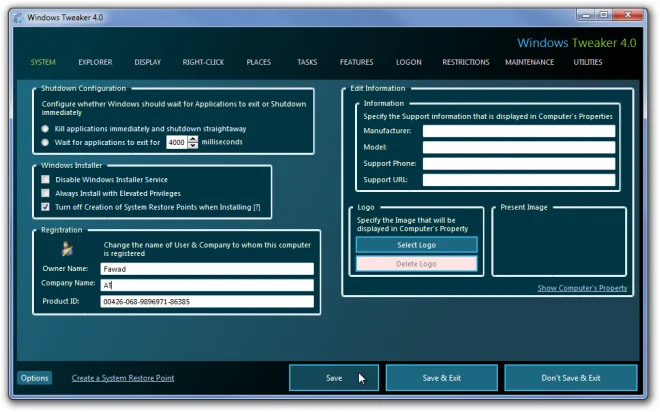
Task: Click the Manufacturer input field
Action: (519, 131)
